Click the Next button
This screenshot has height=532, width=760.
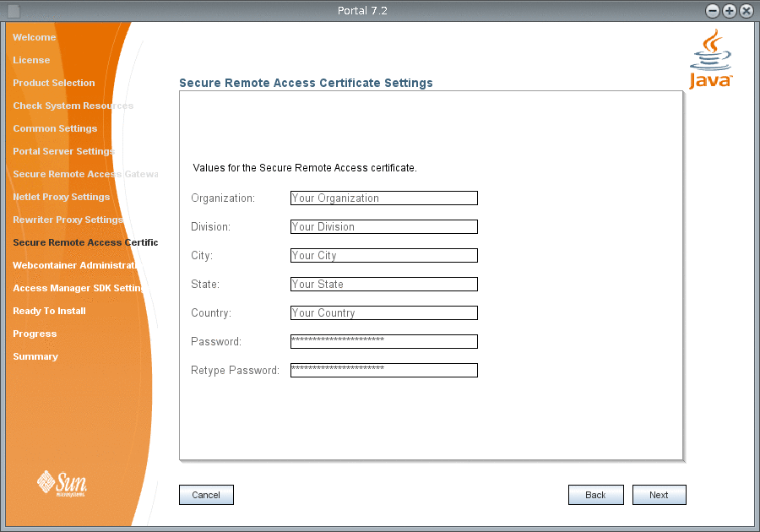coord(659,495)
